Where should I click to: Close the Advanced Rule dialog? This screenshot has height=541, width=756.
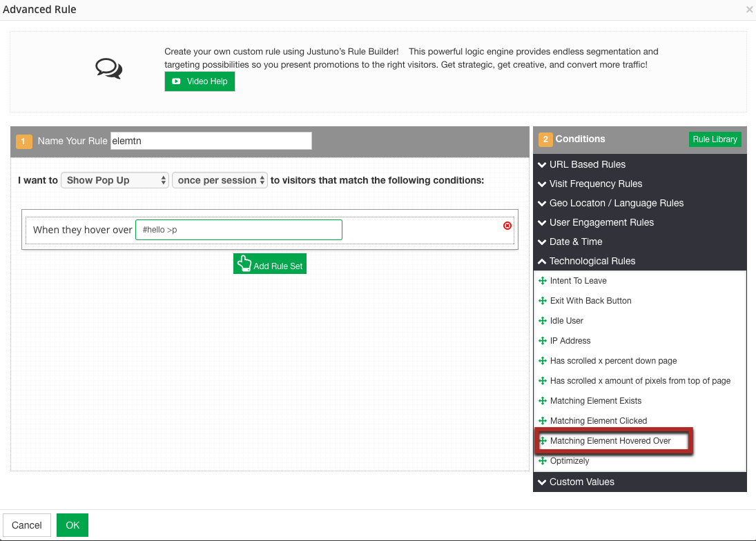pos(749,10)
